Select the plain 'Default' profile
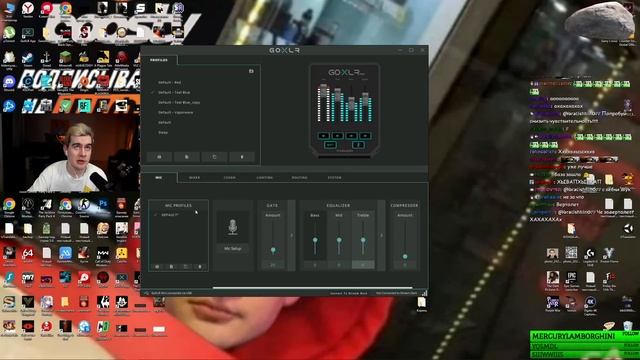 pos(165,122)
